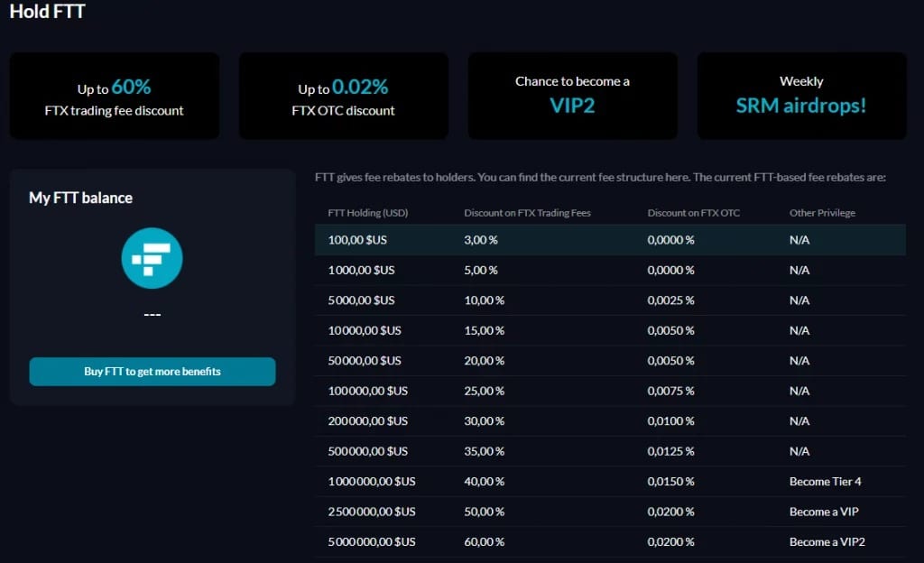Click the 60,00 % trading fee discount value

click(x=484, y=542)
